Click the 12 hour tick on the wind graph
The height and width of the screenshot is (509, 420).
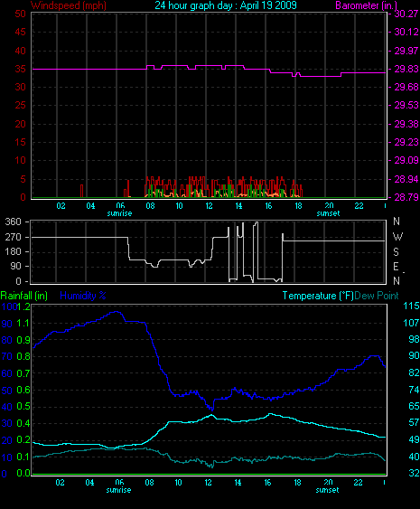click(209, 206)
